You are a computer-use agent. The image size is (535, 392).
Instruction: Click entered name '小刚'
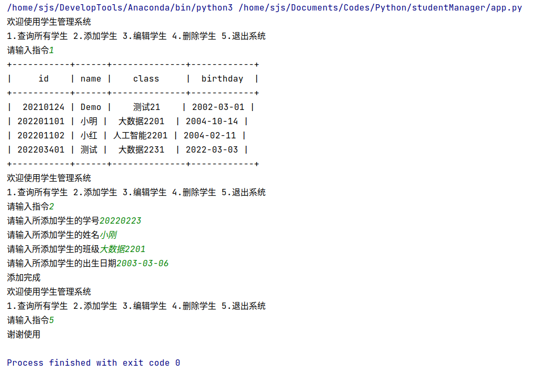[108, 235]
